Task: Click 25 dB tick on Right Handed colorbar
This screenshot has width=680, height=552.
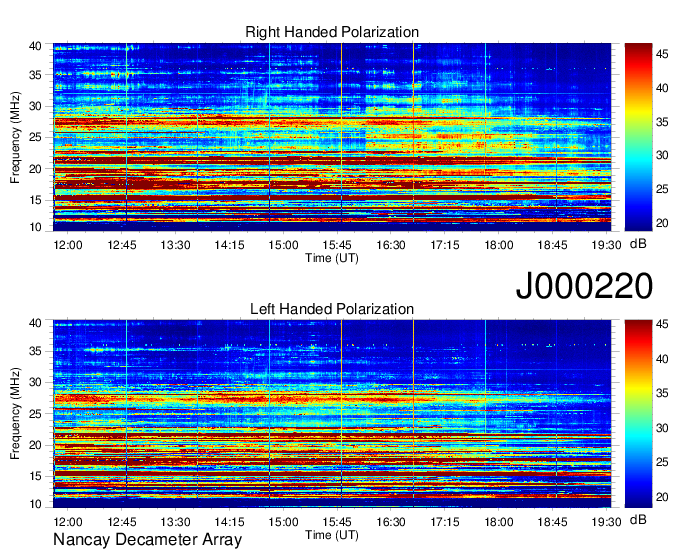Action: pos(662,189)
